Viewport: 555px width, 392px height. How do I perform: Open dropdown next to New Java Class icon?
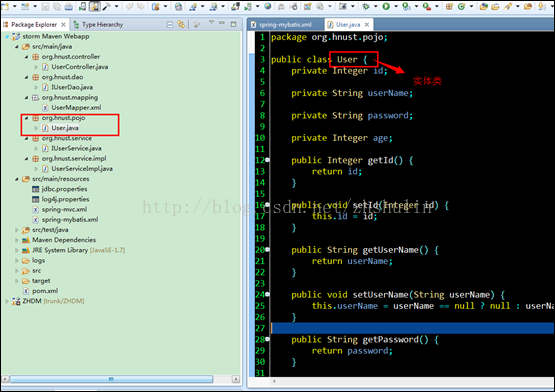(471, 6)
